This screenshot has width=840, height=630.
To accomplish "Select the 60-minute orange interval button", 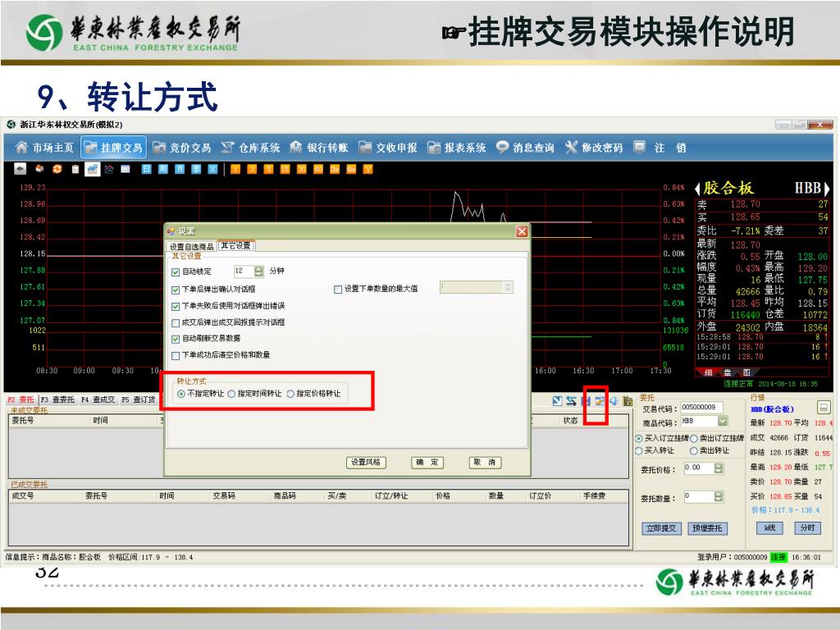I will tap(318, 169).
